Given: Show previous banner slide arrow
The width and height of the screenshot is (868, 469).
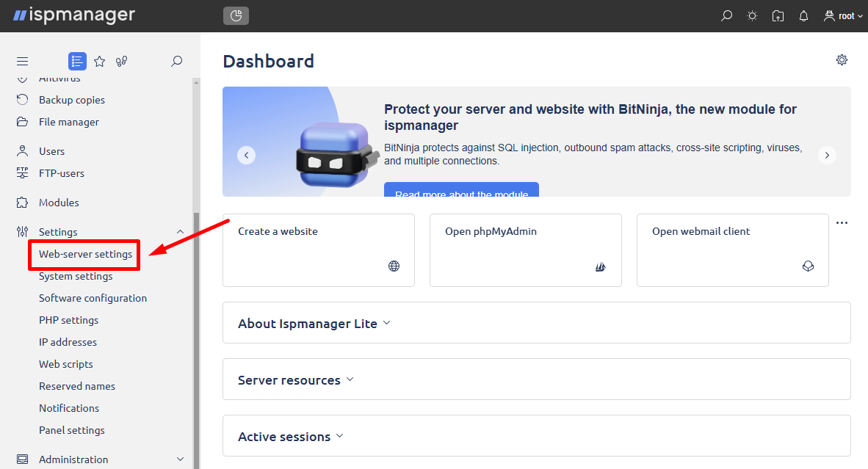Looking at the screenshot, I should click(246, 156).
